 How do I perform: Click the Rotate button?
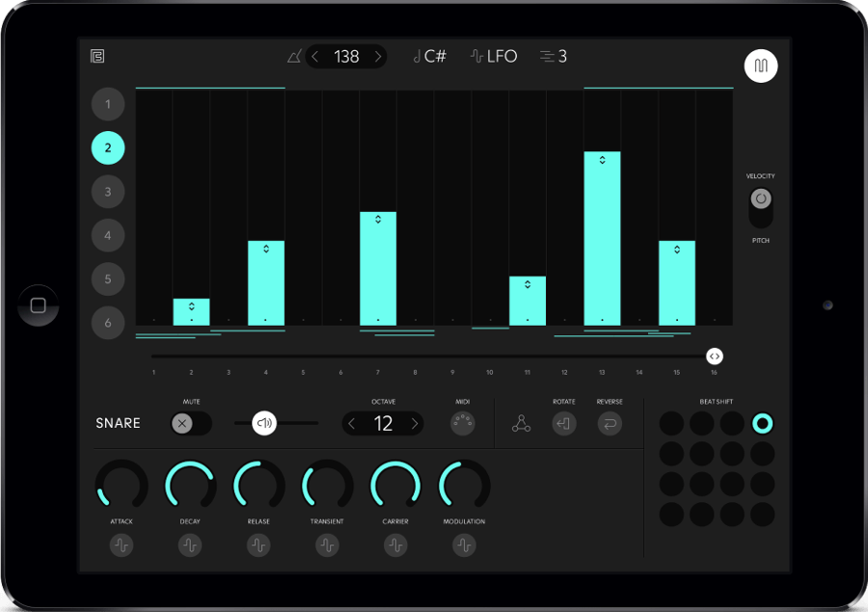point(564,424)
